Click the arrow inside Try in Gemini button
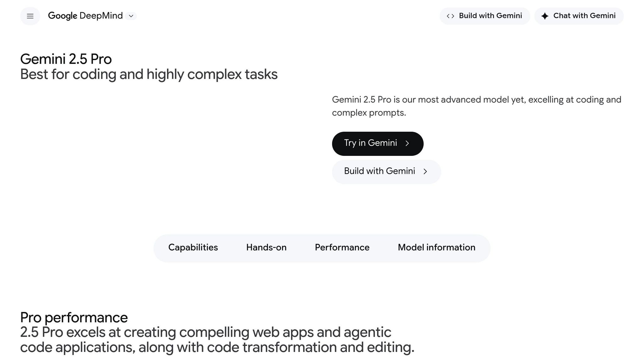644x362 pixels. click(x=408, y=143)
